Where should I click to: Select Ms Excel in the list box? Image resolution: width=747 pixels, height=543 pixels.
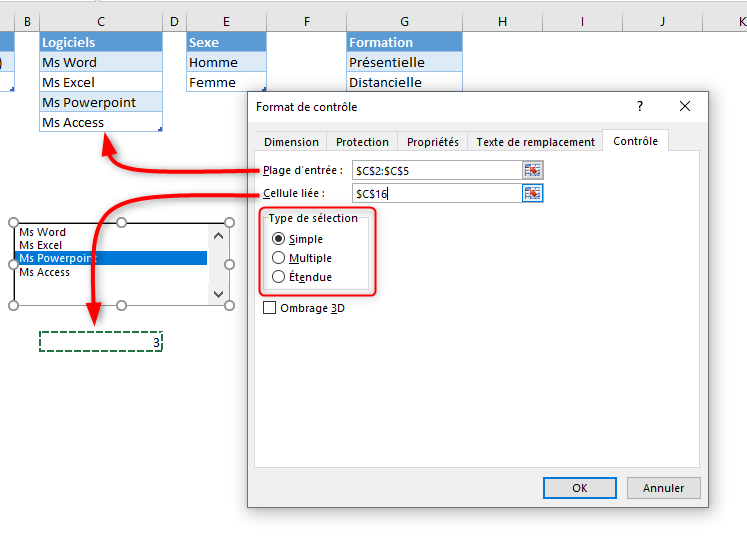pyautogui.click(x=112, y=245)
